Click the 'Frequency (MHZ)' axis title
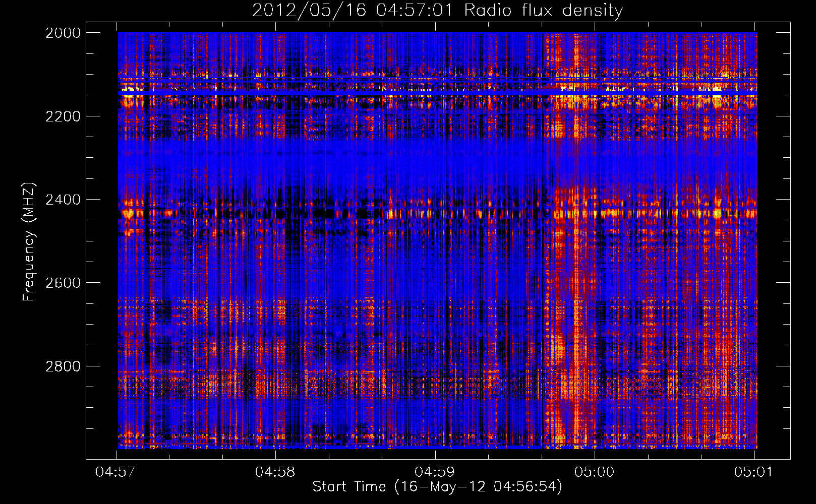Screen dimensions: 816x504 29,242
